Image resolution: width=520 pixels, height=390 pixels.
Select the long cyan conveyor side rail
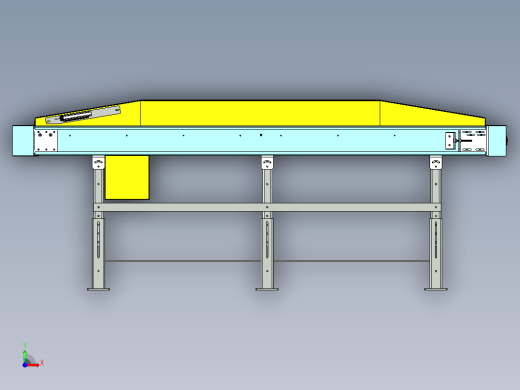point(252,141)
